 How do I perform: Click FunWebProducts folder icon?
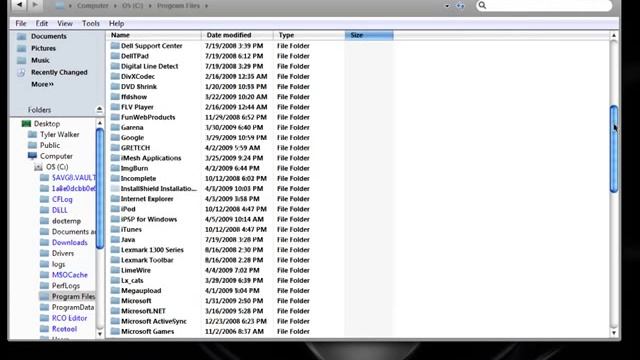click(115, 117)
